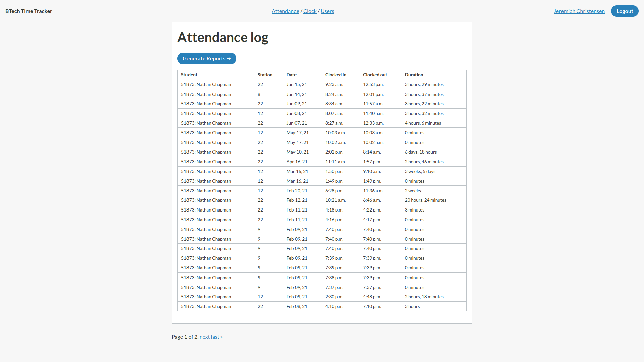Jump to the last page link
This screenshot has width=644, height=362.
217,337
